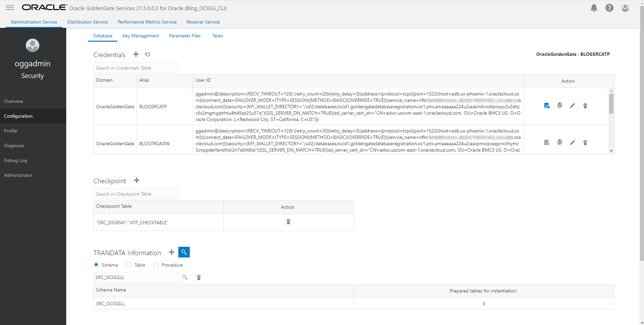View notifications bell
This screenshot has width=644, height=325.
point(594,8)
